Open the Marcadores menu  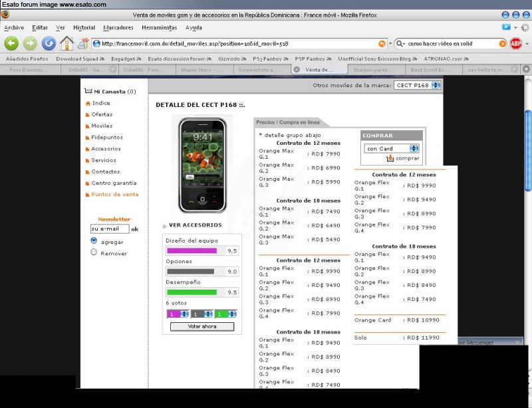(118, 27)
